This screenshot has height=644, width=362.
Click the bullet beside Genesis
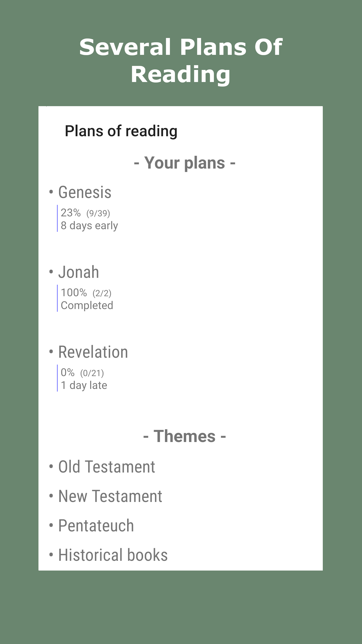click(51, 192)
